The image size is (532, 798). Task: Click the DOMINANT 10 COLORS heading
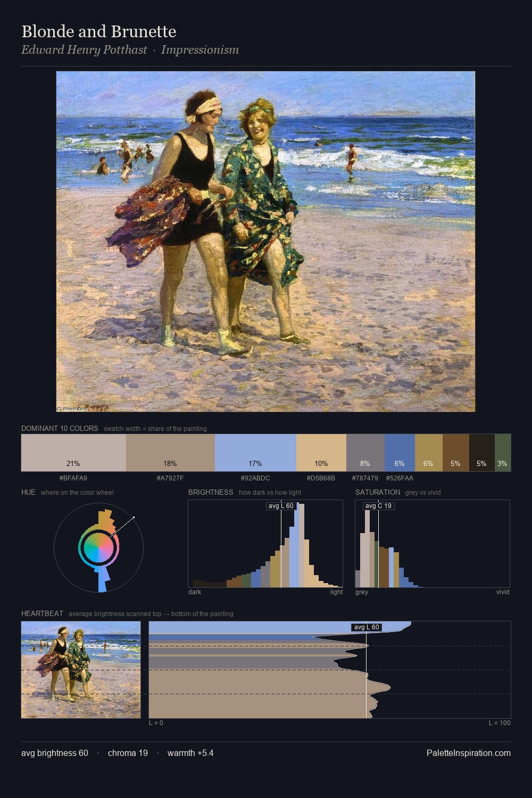coord(60,428)
